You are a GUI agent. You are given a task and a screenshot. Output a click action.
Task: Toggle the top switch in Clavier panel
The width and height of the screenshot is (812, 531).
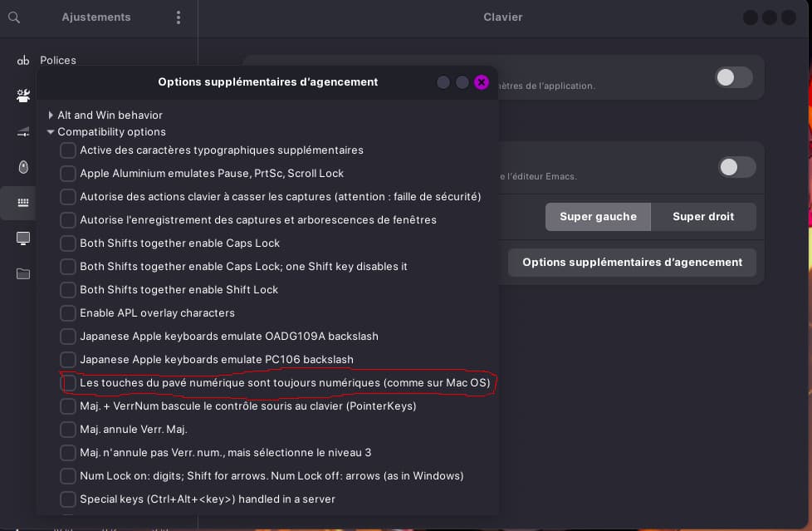[733, 78]
